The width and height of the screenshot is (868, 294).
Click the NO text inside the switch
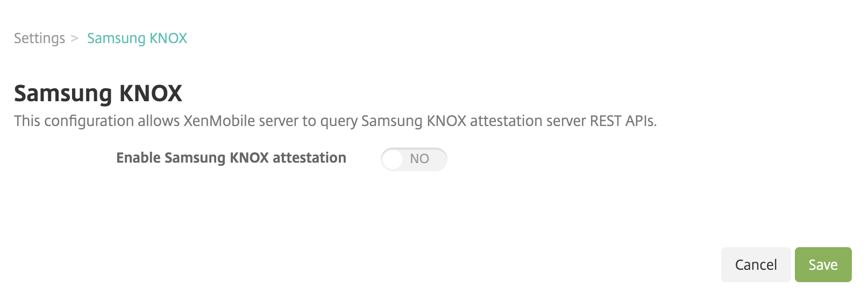pos(419,159)
